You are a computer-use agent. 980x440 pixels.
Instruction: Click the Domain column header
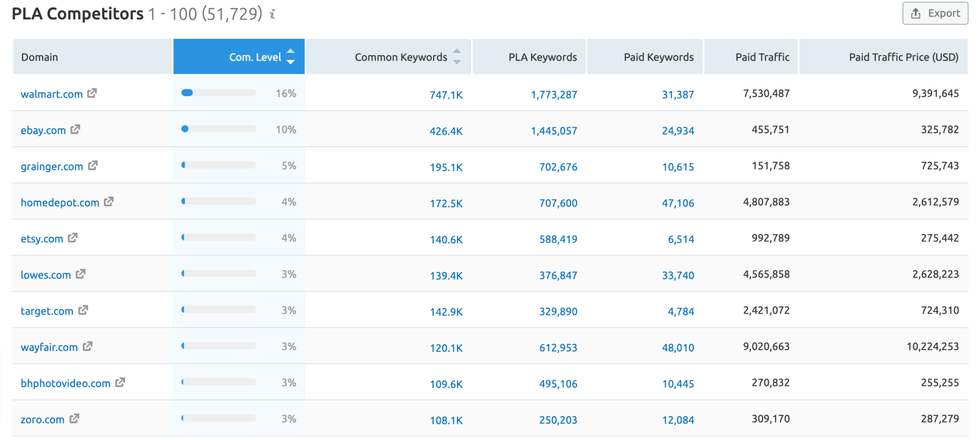[x=93, y=56]
